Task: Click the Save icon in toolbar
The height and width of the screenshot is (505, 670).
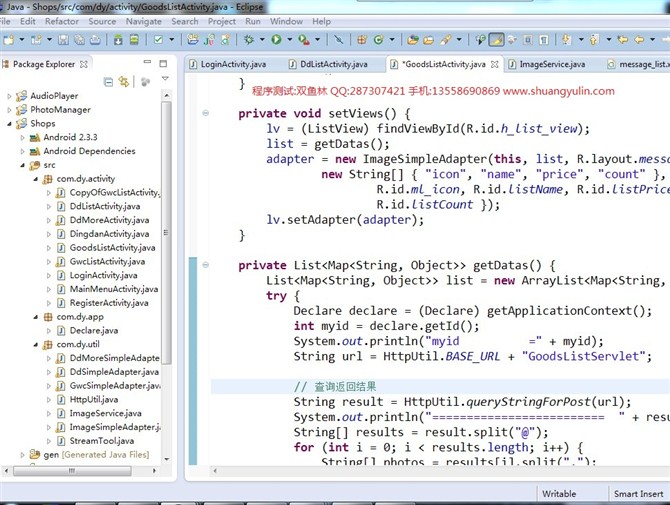Action: click(63, 40)
